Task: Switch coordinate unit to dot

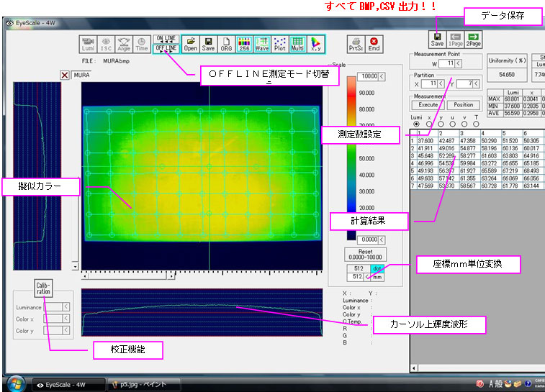Action: tap(377, 268)
